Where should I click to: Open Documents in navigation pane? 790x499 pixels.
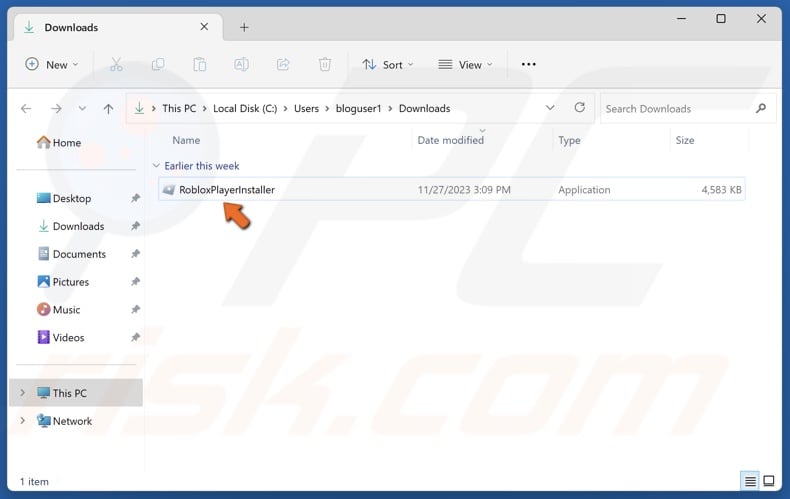[x=72, y=254]
